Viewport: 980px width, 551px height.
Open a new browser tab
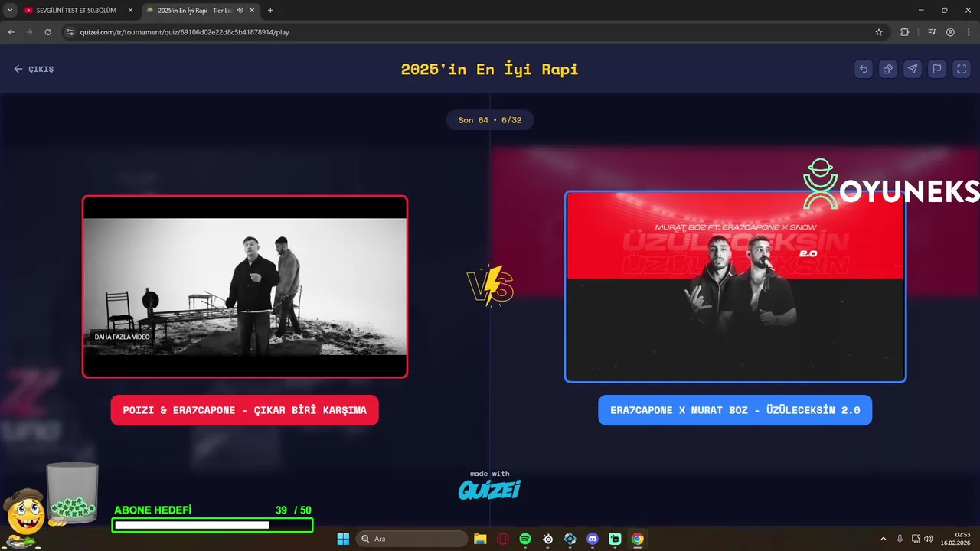270,11
